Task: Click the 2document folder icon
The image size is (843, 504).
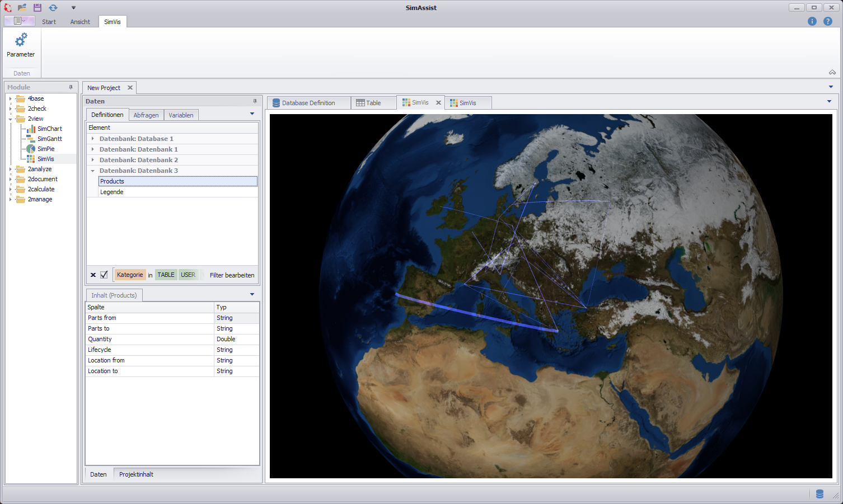Action: [21, 179]
